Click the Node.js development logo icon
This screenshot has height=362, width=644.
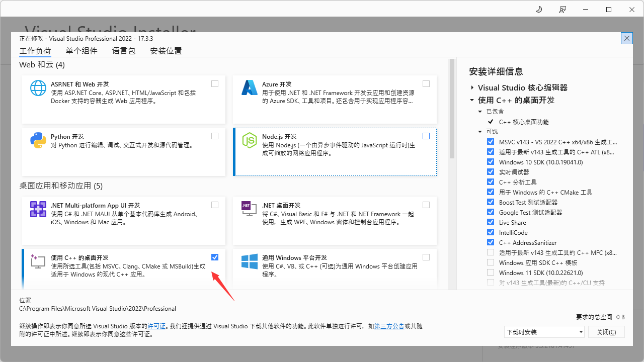[250, 140]
